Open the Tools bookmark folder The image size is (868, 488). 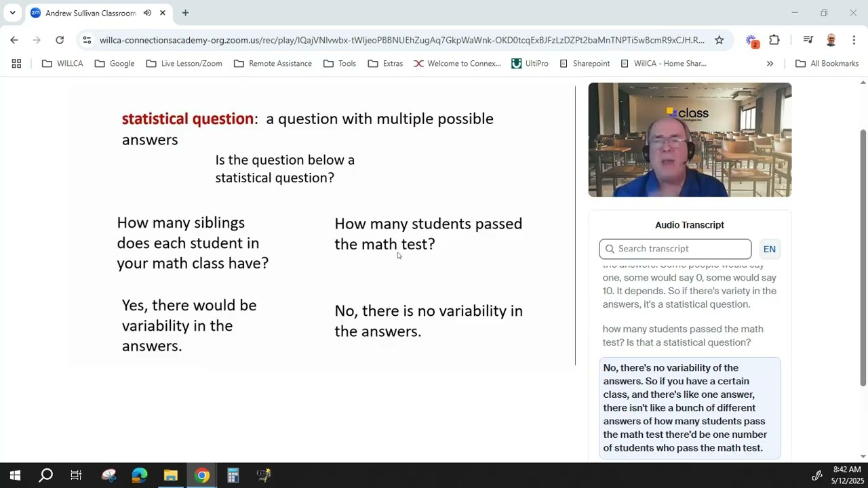point(339,63)
